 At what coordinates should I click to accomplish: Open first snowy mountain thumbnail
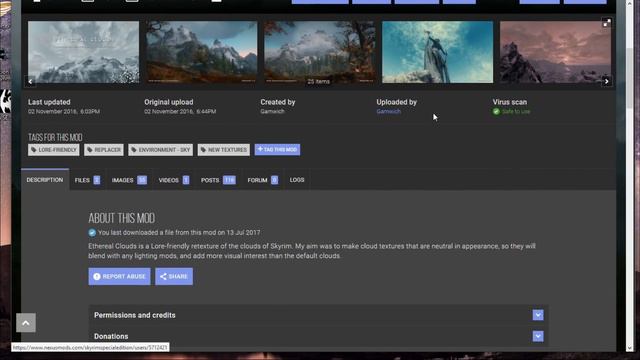point(83,52)
